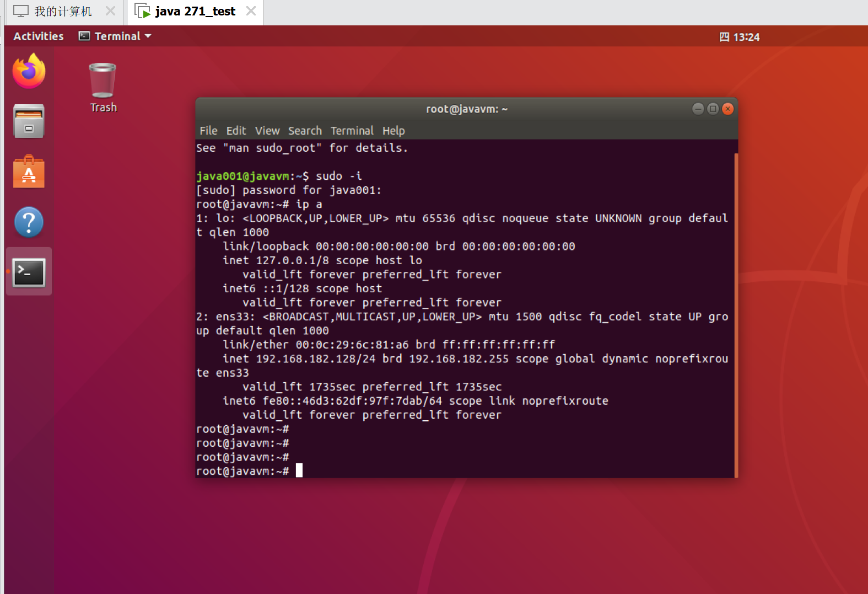Click the 'sudo -i' command line
868x594 pixels.
(279, 176)
